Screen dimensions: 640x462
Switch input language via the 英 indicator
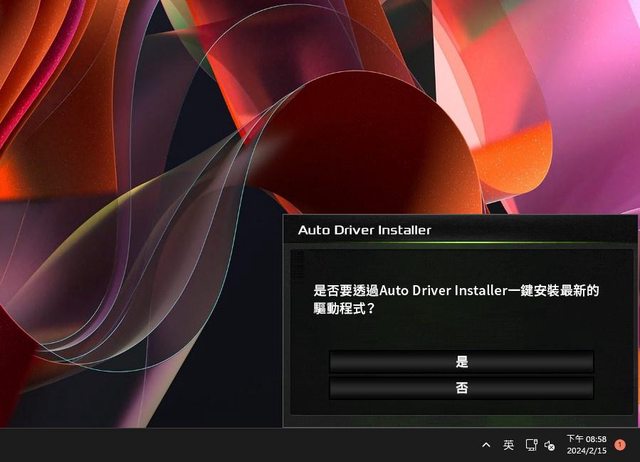pyautogui.click(x=508, y=445)
